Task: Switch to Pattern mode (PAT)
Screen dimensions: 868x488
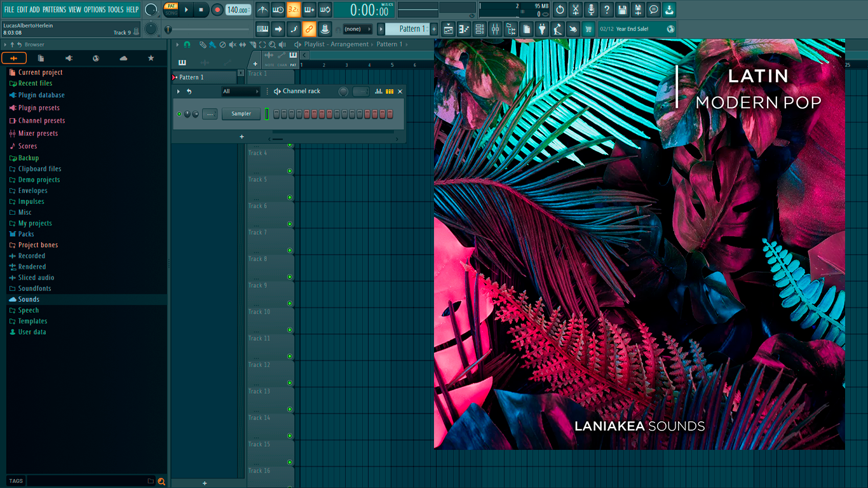Action: point(171,6)
